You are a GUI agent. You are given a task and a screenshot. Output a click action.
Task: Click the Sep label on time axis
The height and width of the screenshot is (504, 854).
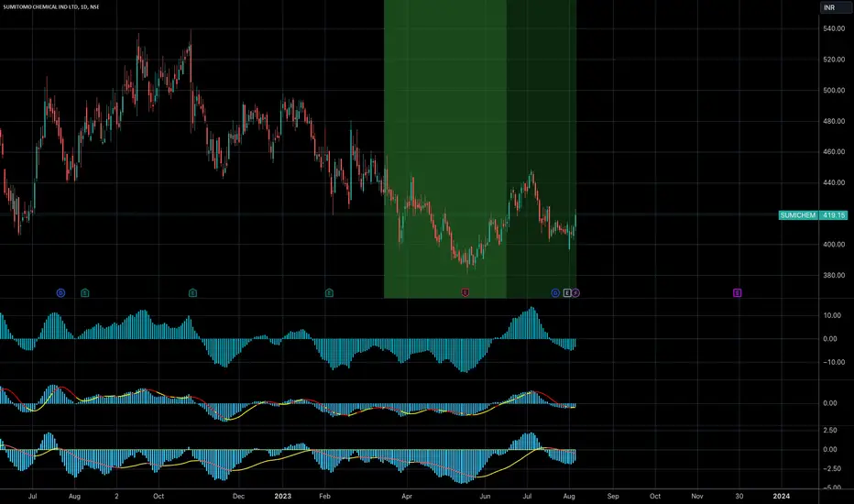pos(613,497)
